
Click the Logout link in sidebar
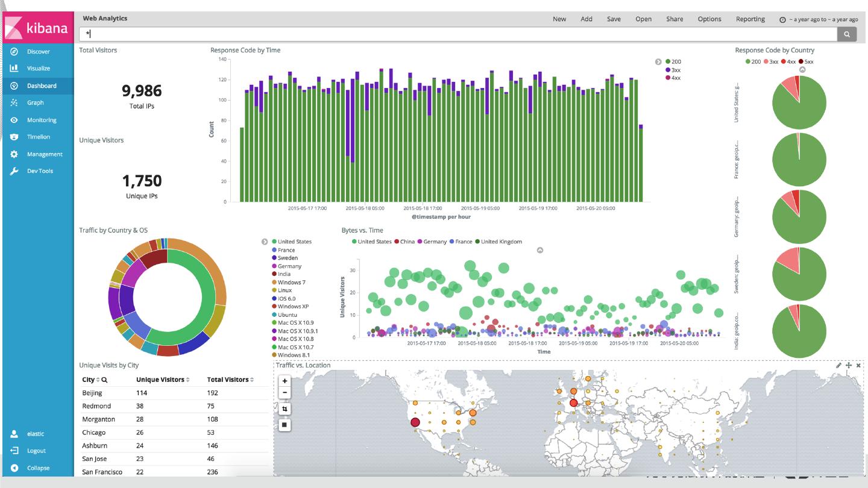tap(36, 451)
